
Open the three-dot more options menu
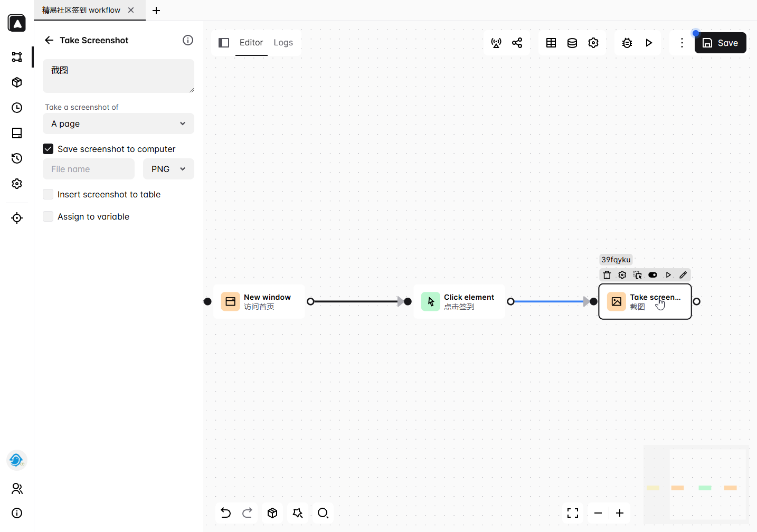pyautogui.click(x=682, y=43)
